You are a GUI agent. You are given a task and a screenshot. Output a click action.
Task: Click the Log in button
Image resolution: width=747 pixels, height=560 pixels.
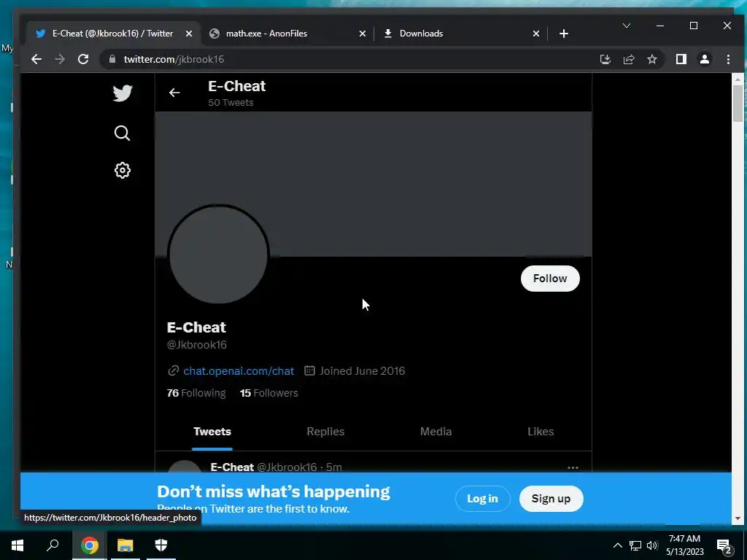tap(483, 499)
